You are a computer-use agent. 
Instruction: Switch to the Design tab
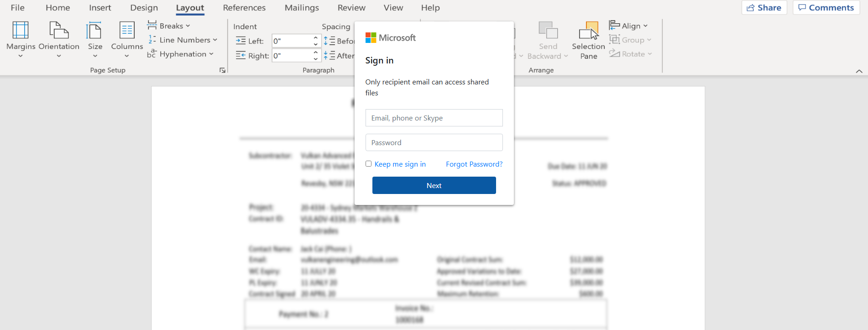pos(144,8)
